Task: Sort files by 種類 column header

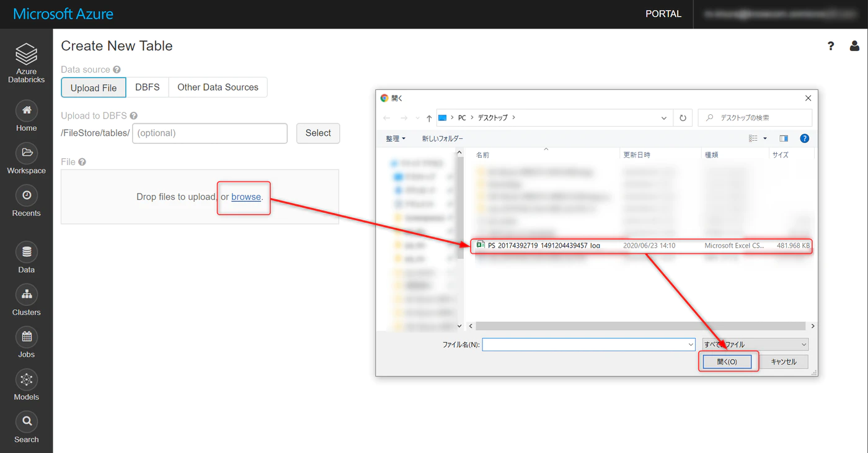Action: point(735,155)
